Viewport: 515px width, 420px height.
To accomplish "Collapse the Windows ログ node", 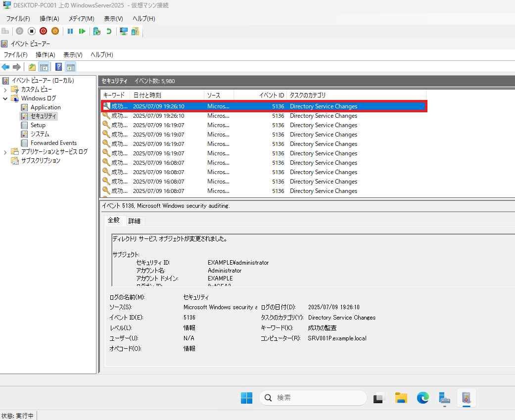I will 5,98.
